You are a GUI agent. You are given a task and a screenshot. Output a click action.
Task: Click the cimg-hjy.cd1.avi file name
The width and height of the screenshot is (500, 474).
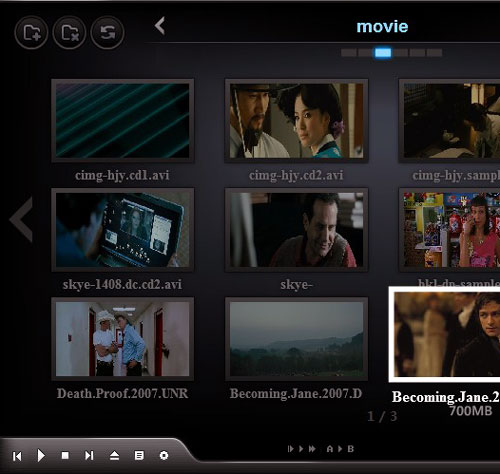122,175
